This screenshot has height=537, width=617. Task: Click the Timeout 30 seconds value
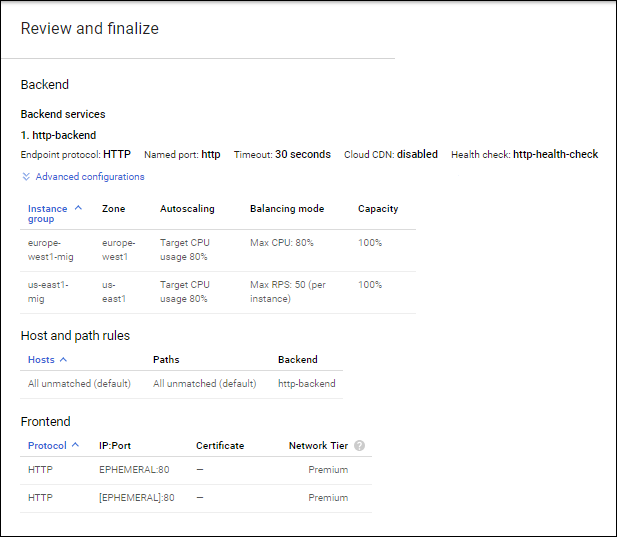(x=303, y=154)
